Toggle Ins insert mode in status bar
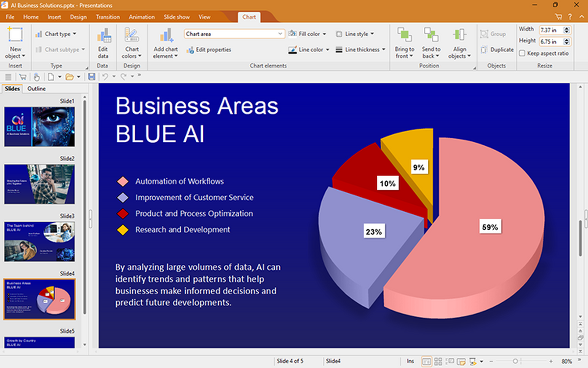This screenshot has width=588, height=368. (410, 362)
